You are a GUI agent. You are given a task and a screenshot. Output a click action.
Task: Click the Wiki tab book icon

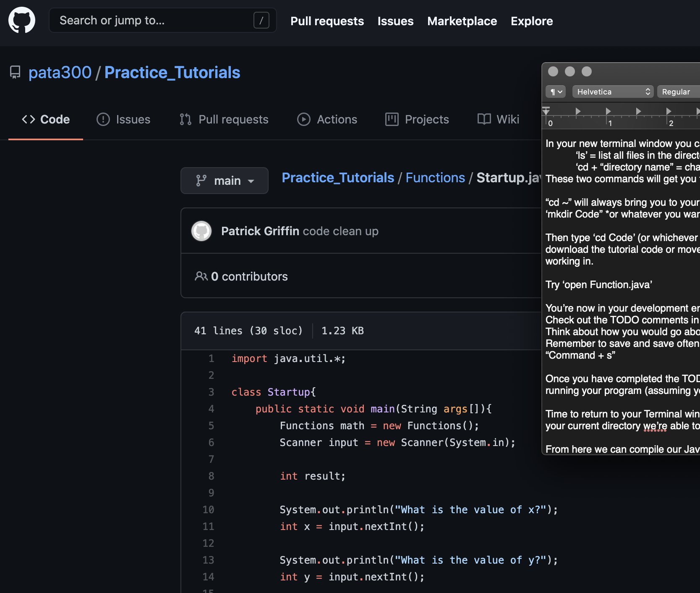(484, 119)
